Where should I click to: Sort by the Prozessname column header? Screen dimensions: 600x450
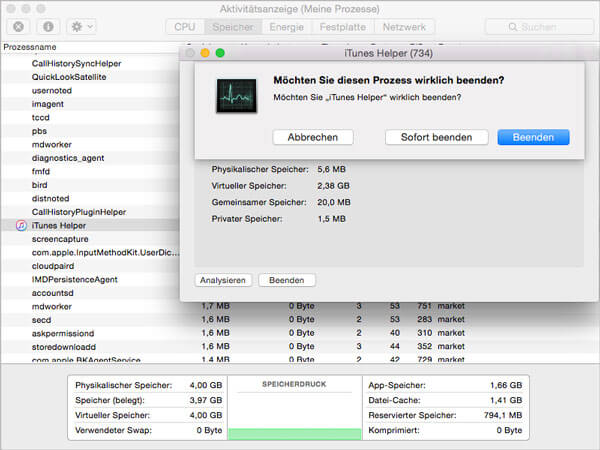click(x=30, y=47)
